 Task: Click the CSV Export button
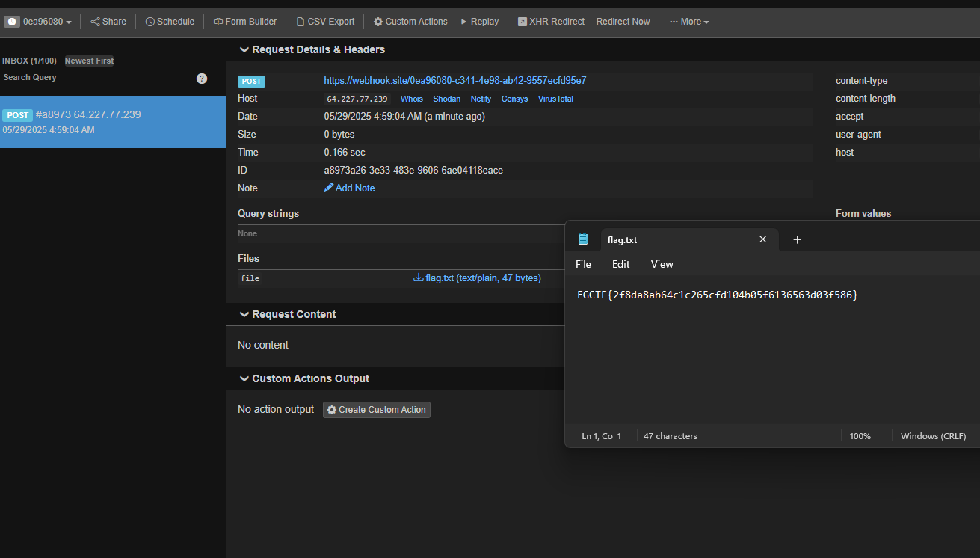coord(325,22)
